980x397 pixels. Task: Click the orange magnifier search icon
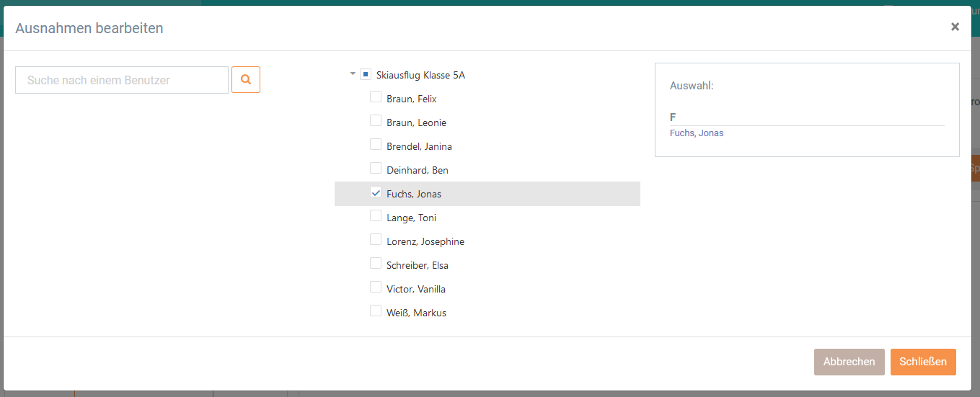point(246,80)
